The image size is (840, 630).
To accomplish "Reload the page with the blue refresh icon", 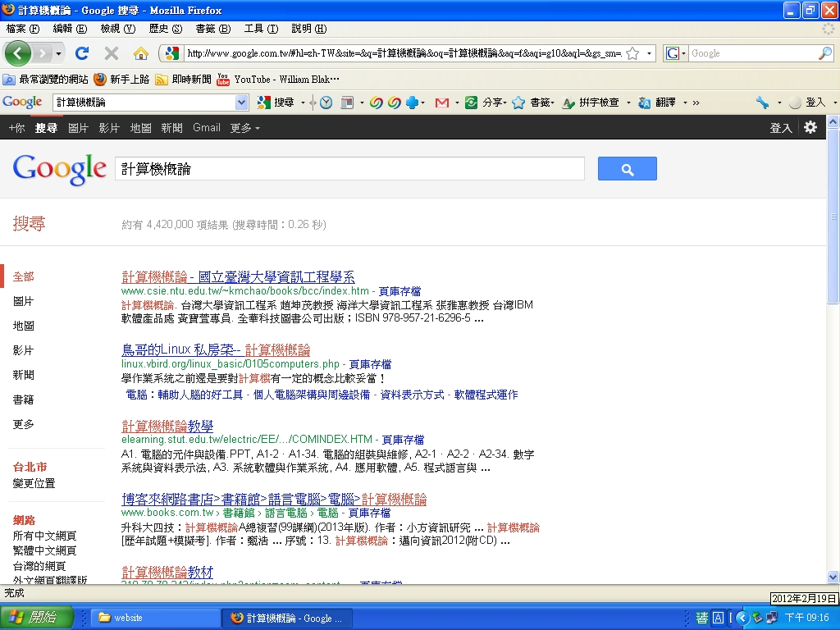I will tap(82, 53).
